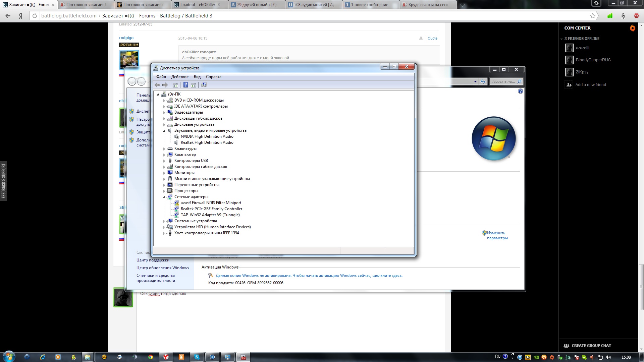Click the browser page vertical scrollbar
This screenshot has width=644, height=362.
coord(641,287)
